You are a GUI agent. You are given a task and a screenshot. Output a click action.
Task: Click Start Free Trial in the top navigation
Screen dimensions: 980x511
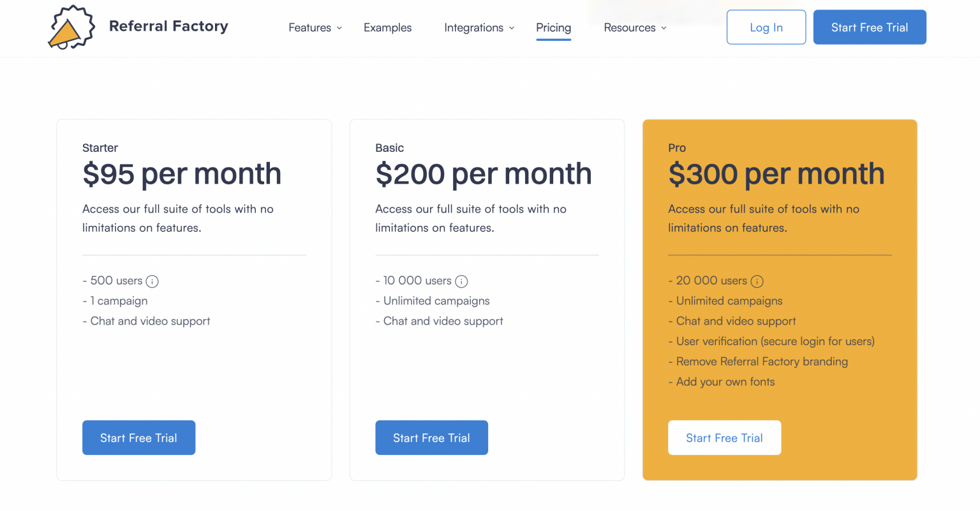(x=870, y=27)
